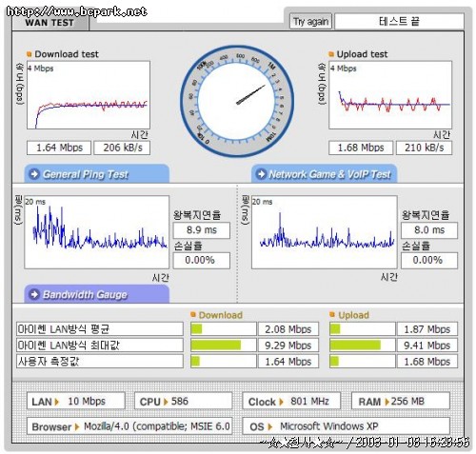Click the orange arrow next to LAN
476x454 pixels.
point(57,402)
